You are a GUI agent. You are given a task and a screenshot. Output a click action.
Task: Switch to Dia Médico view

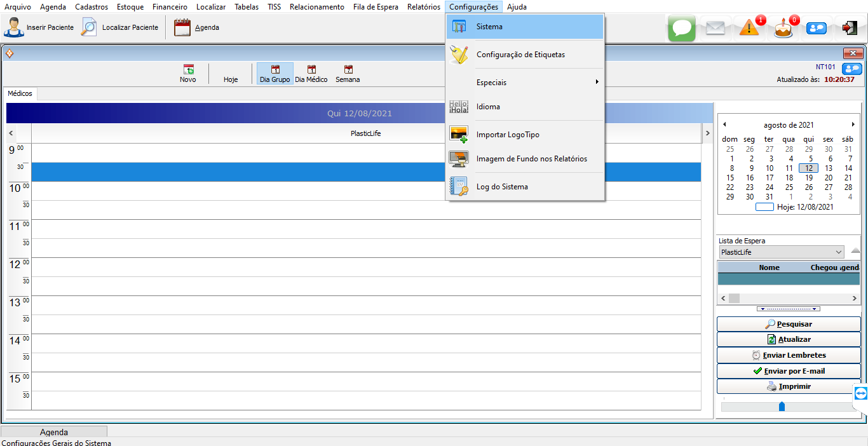pyautogui.click(x=311, y=74)
